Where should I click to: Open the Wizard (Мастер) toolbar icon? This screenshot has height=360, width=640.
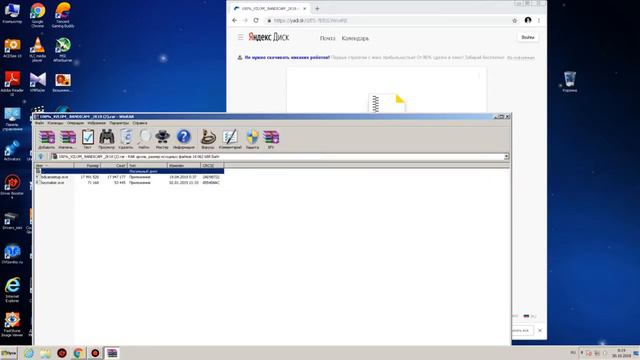pyautogui.click(x=162, y=139)
